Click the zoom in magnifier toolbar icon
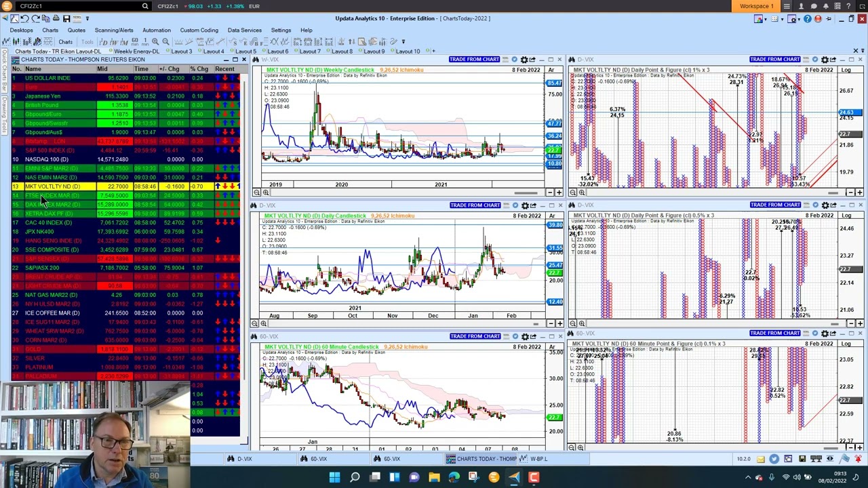Screen dimensions: 868x488 click(155, 41)
